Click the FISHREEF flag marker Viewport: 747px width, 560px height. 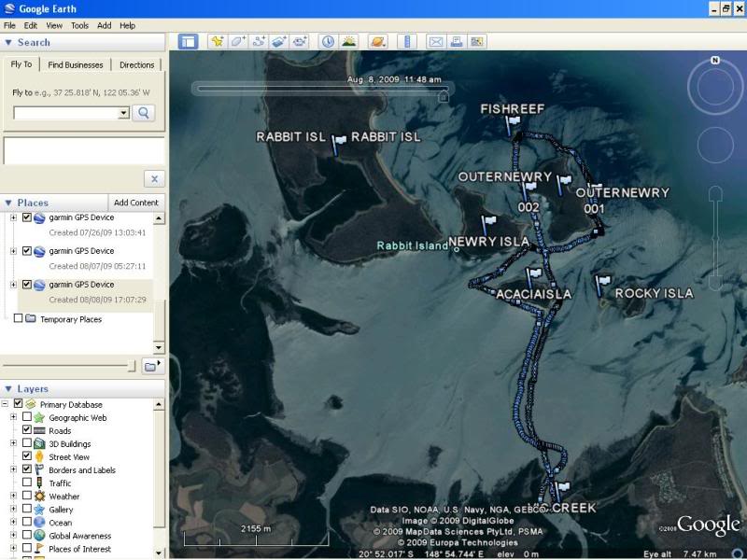click(x=512, y=127)
